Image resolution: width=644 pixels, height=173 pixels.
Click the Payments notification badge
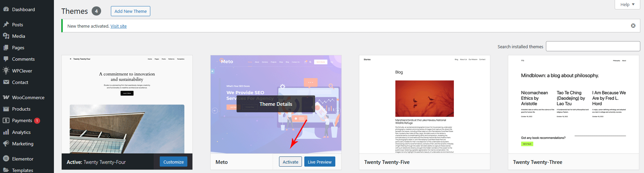37,121
